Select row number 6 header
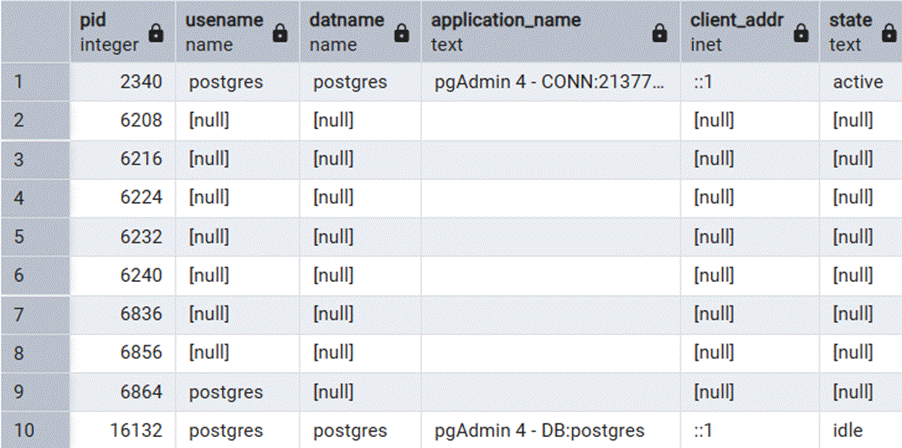This screenshot has width=902, height=448. point(35,275)
